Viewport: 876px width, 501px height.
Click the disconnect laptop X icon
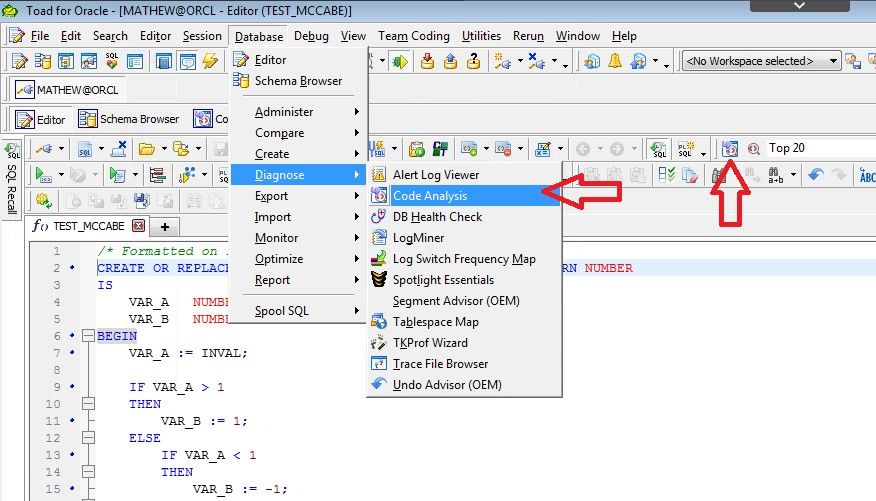118,149
